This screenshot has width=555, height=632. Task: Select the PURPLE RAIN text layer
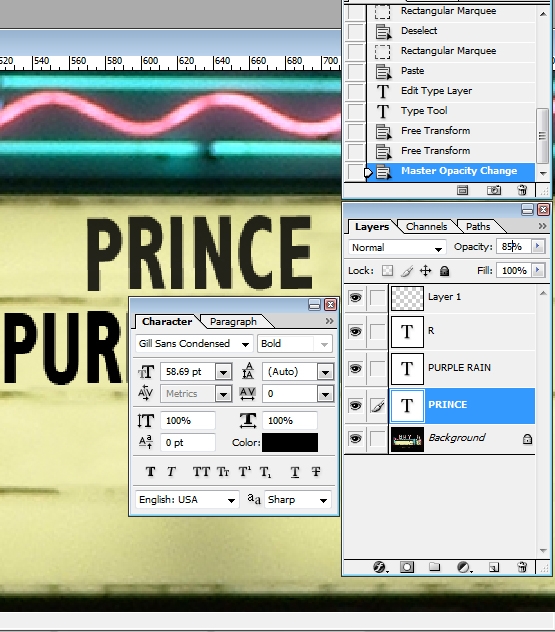click(462, 368)
